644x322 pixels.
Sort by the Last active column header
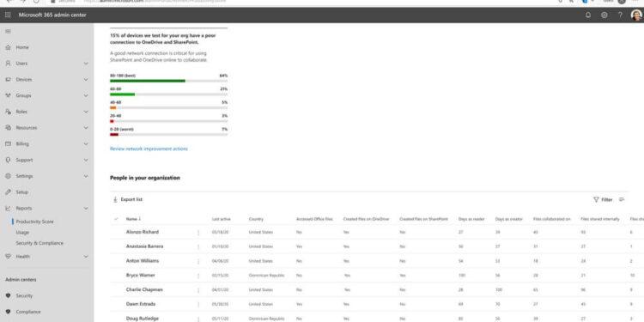click(222, 219)
